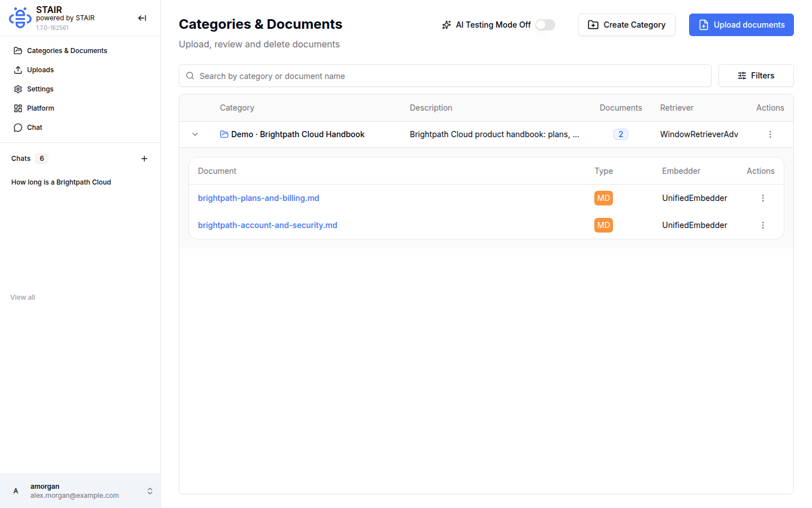This screenshot has width=812, height=508.
Task: Click the documents count badge showing 2
Action: 621,134
